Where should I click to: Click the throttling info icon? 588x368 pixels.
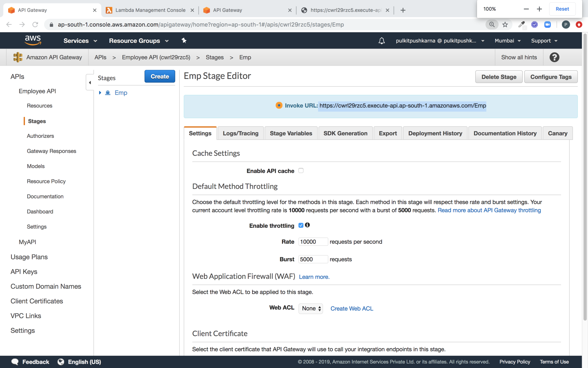tap(307, 225)
